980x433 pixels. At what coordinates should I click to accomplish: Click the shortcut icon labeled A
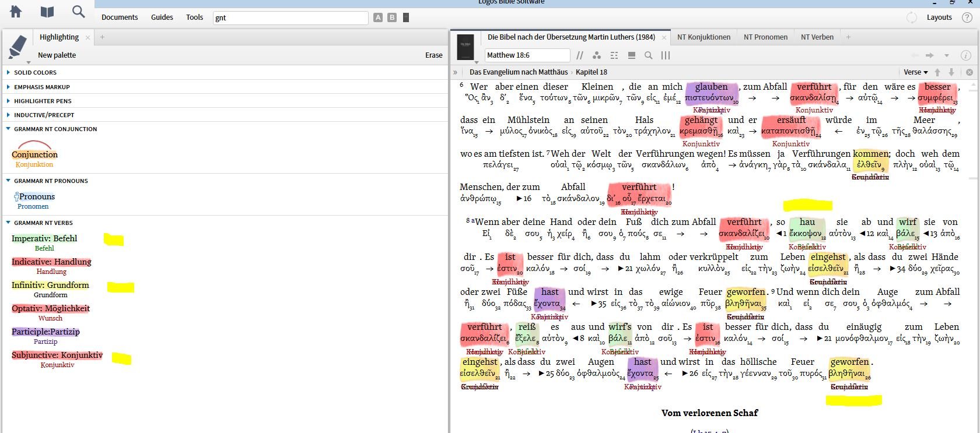(378, 17)
